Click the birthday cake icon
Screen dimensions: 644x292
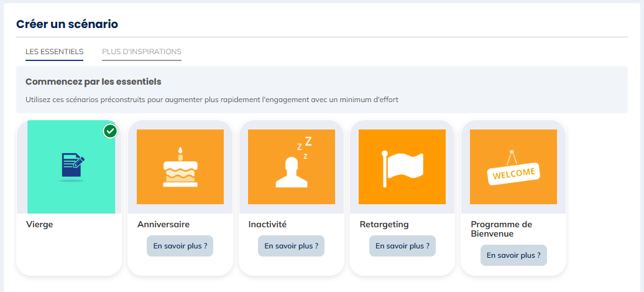tap(180, 167)
